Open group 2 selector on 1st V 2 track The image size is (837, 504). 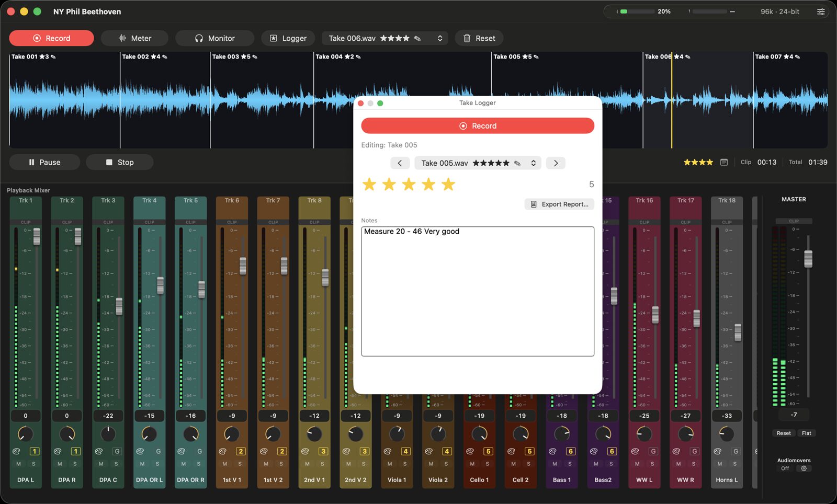pos(282,451)
